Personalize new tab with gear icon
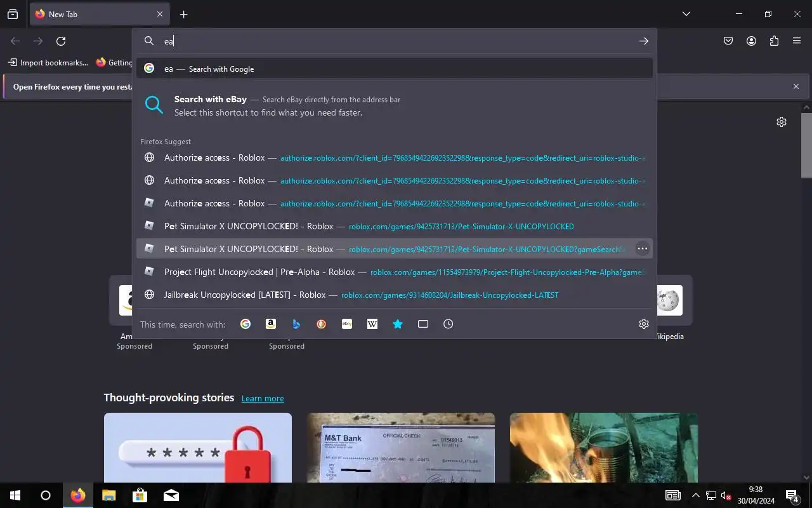812x508 pixels. [782, 122]
